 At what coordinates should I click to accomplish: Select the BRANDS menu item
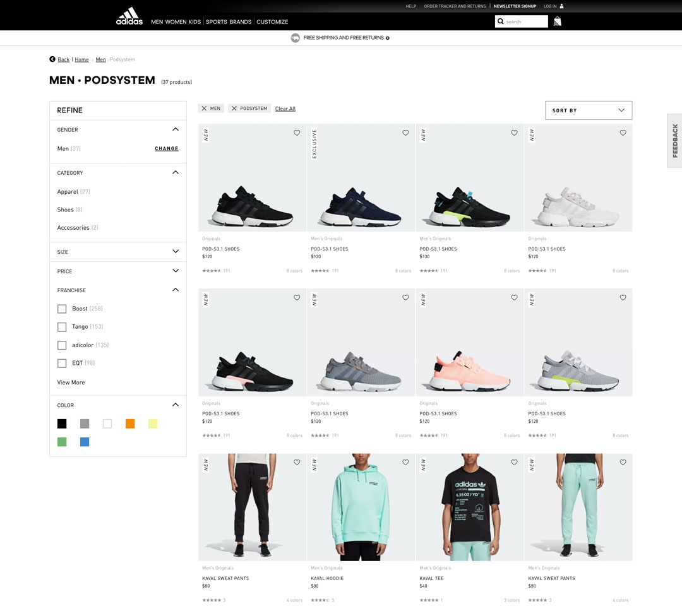click(241, 21)
